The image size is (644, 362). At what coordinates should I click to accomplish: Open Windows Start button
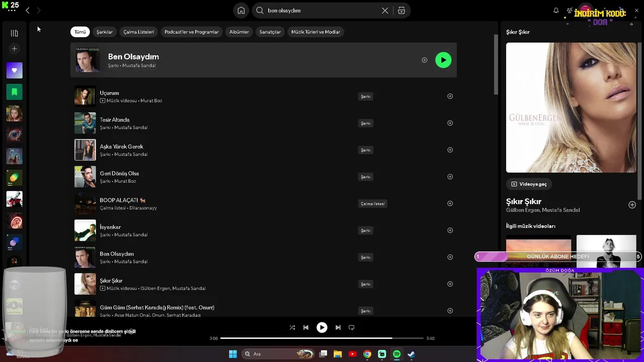233,354
